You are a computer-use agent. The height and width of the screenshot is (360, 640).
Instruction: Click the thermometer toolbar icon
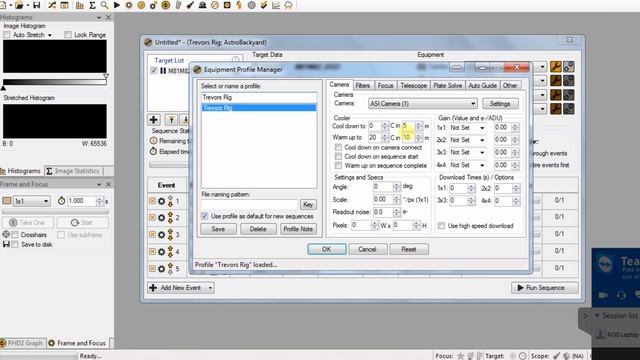click(x=178, y=5)
